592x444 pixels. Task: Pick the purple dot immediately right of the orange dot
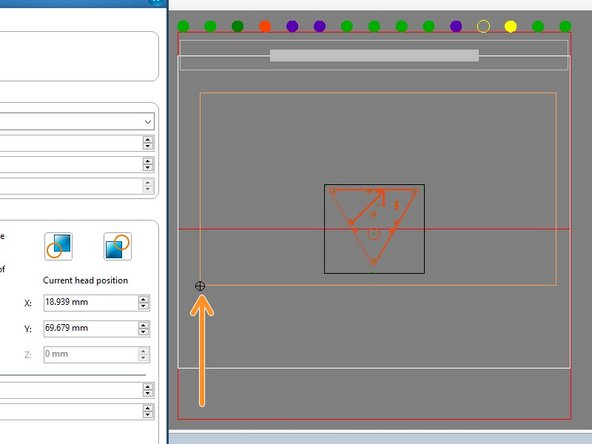pyautogui.click(x=292, y=26)
